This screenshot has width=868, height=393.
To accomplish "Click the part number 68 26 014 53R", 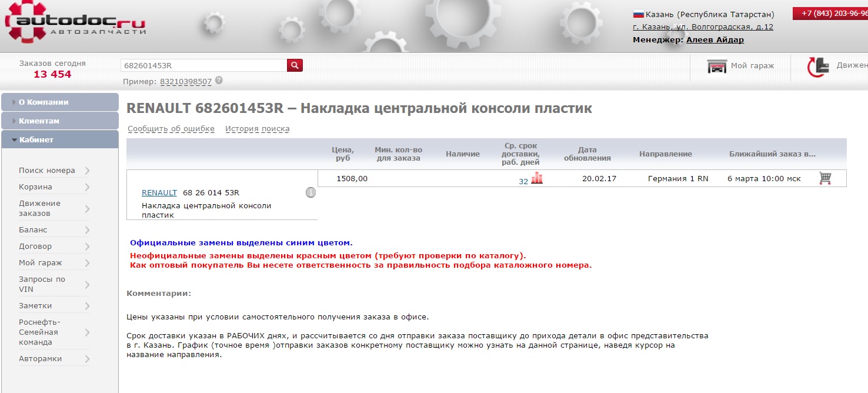I will 211,192.
